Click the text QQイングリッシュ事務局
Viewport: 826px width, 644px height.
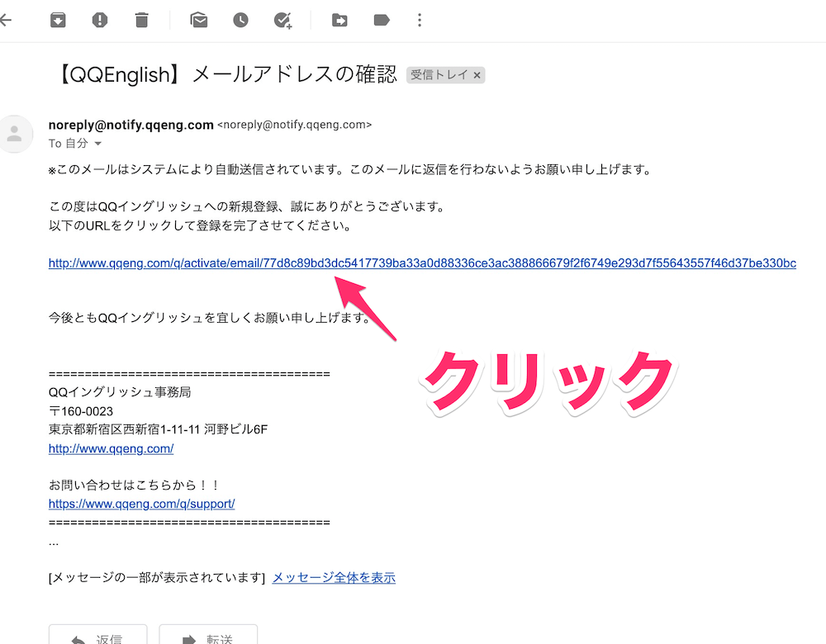[120, 392]
